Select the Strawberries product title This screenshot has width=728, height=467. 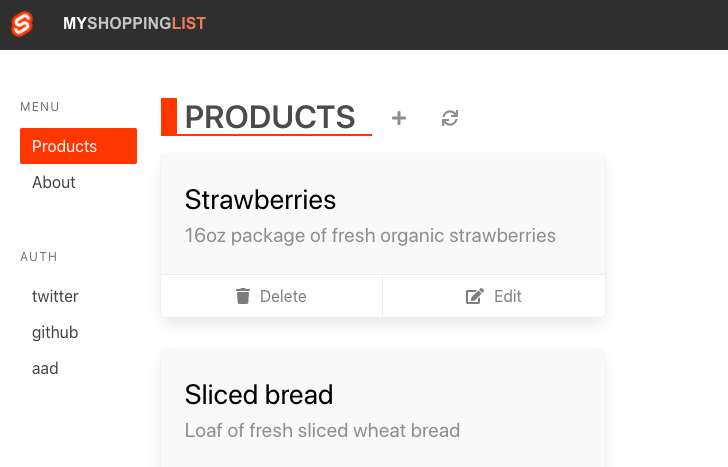point(260,200)
